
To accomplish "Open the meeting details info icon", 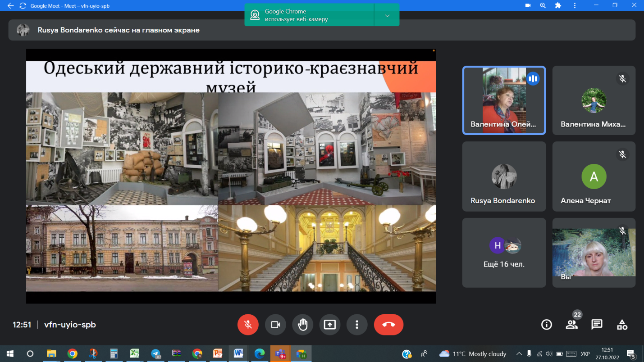I will (546, 325).
